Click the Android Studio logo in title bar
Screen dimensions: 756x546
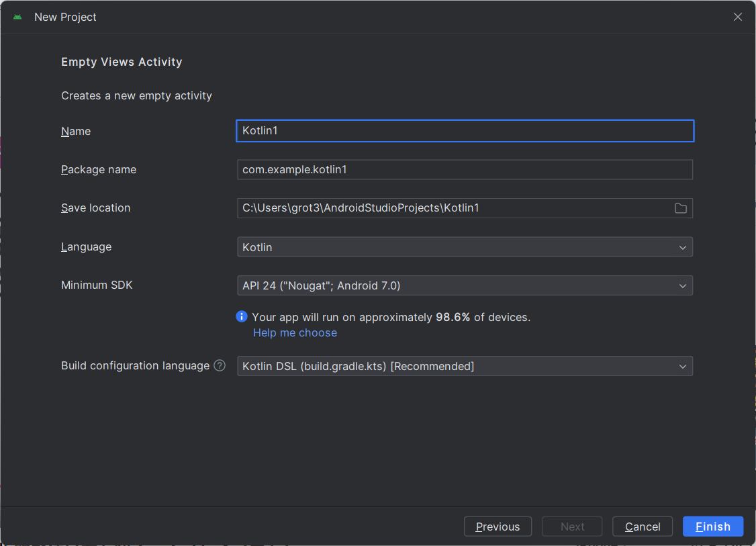point(17,17)
